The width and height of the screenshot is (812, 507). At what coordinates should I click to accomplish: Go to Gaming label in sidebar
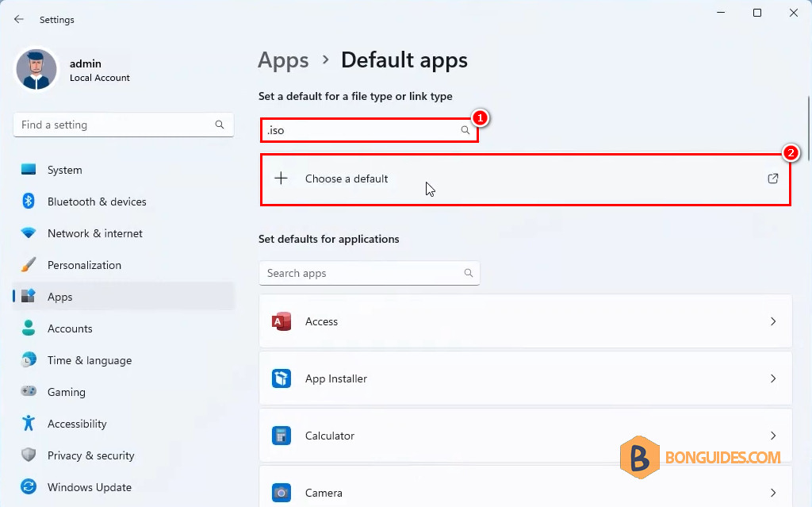click(x=67, y=392)
